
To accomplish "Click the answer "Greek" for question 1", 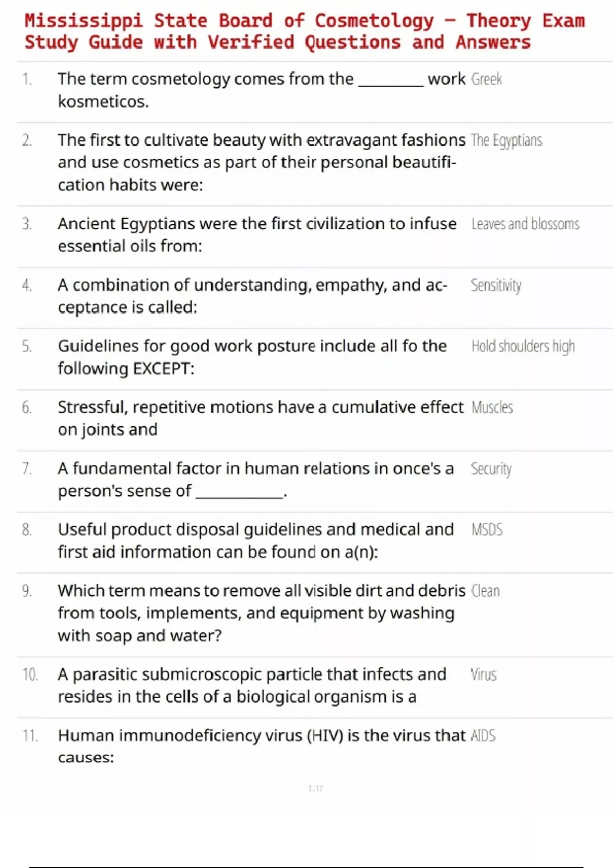I will (486, 79).
